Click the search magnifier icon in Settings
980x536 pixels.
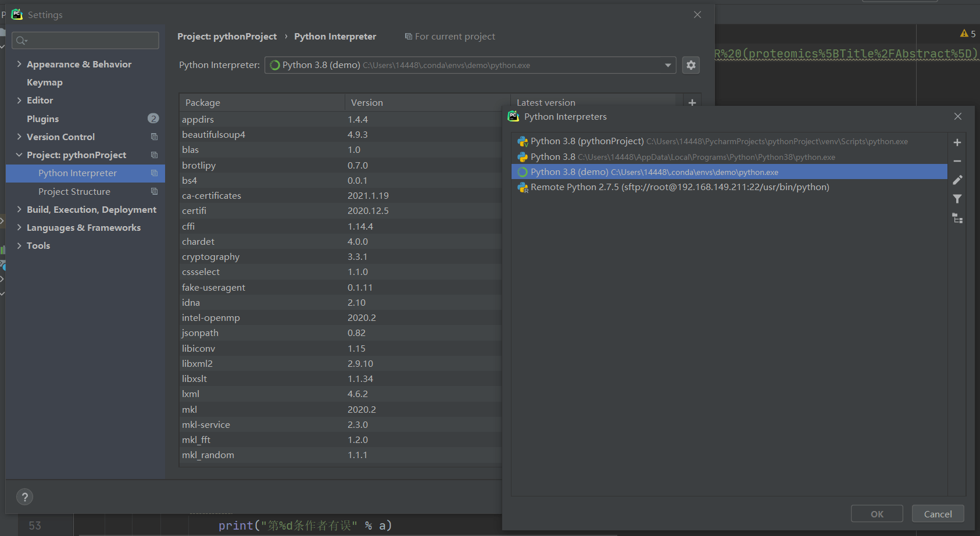click(22, 40)
